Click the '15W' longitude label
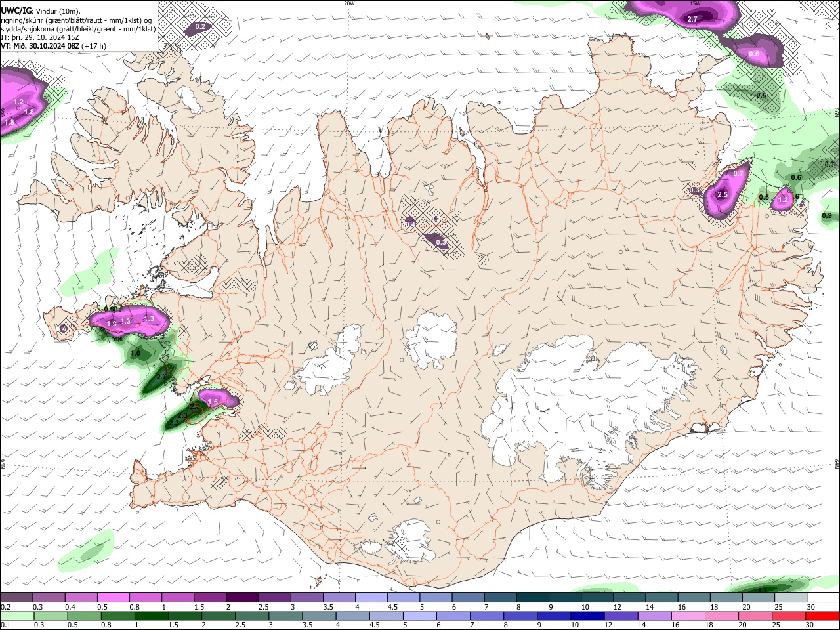 coord(696,3)
